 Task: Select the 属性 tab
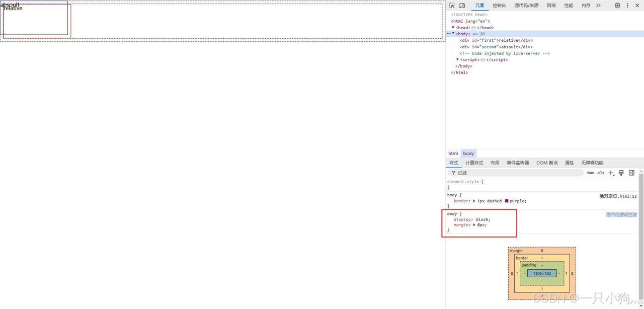(570, 163)
